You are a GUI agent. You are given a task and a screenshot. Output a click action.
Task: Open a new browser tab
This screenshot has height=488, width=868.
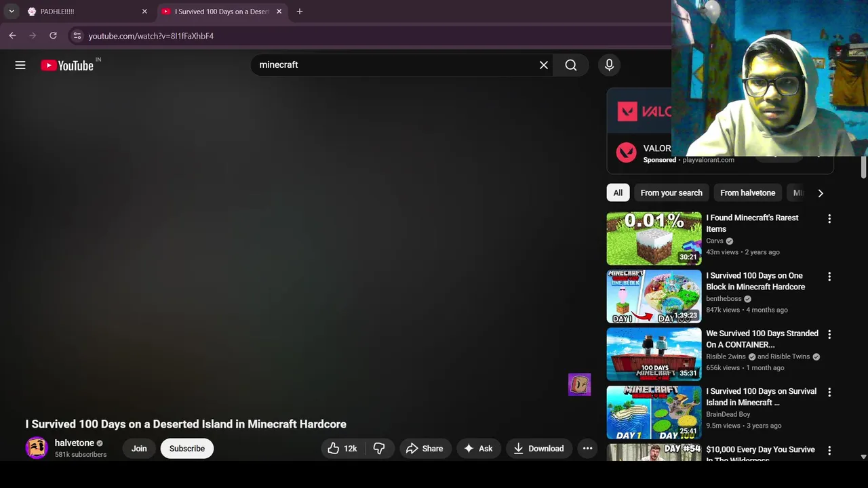[300, 12]
